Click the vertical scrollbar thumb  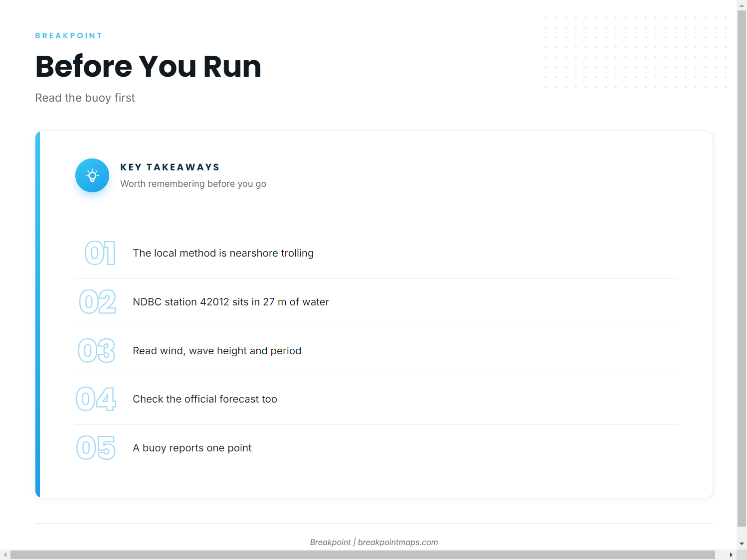[x=742, y=269]
